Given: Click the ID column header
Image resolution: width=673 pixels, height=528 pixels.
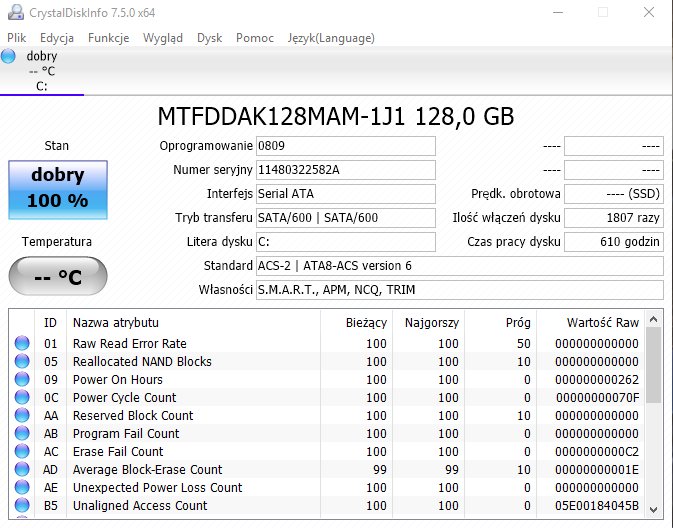Looking at the screenshot, I should 50,322.
